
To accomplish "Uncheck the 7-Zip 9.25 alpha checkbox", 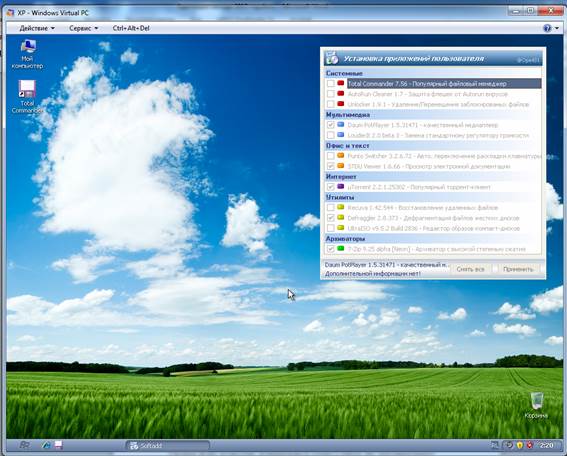I will click(x=330, y=249).
